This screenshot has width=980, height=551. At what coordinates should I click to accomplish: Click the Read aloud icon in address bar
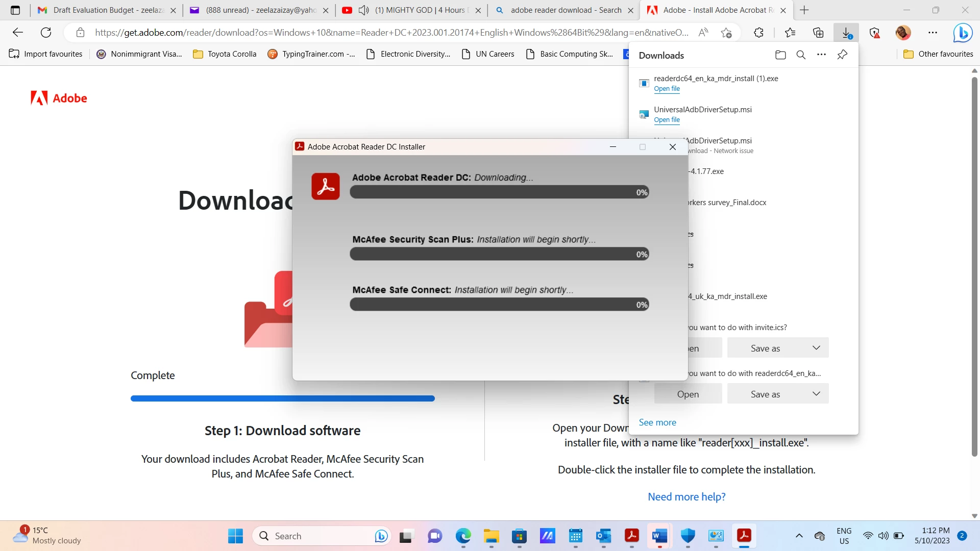(703, 33)
